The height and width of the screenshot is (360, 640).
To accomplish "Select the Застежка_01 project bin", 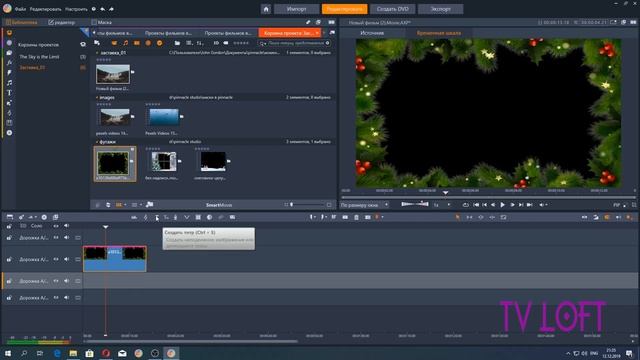I will [32, 67].
